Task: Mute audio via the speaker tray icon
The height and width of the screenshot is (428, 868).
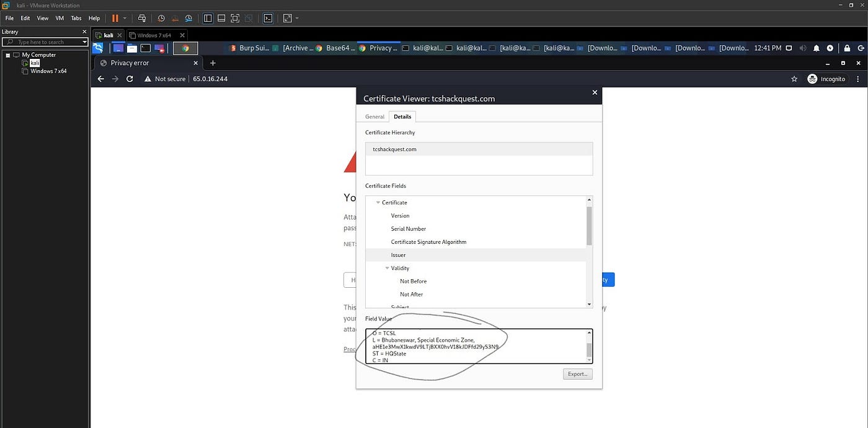Action: click(802, 48)
